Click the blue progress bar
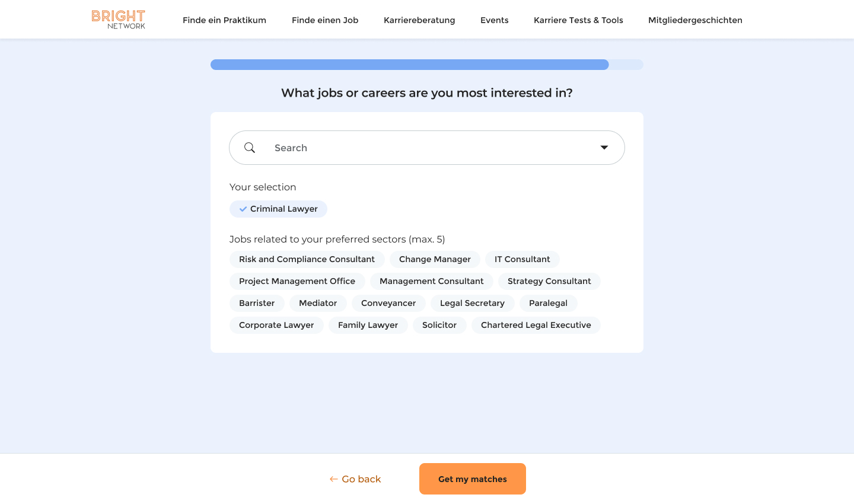 pos(409,65)
